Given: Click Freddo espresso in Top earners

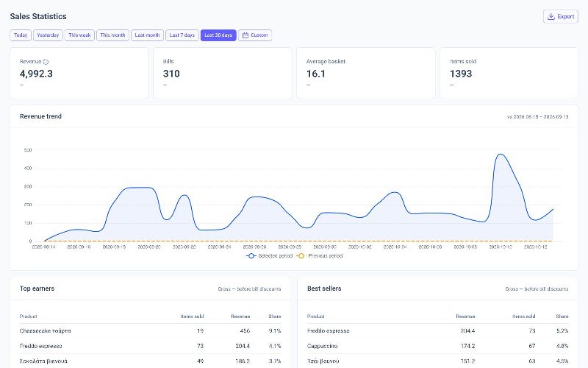Looking at the screenshot, I should (40, 346).
